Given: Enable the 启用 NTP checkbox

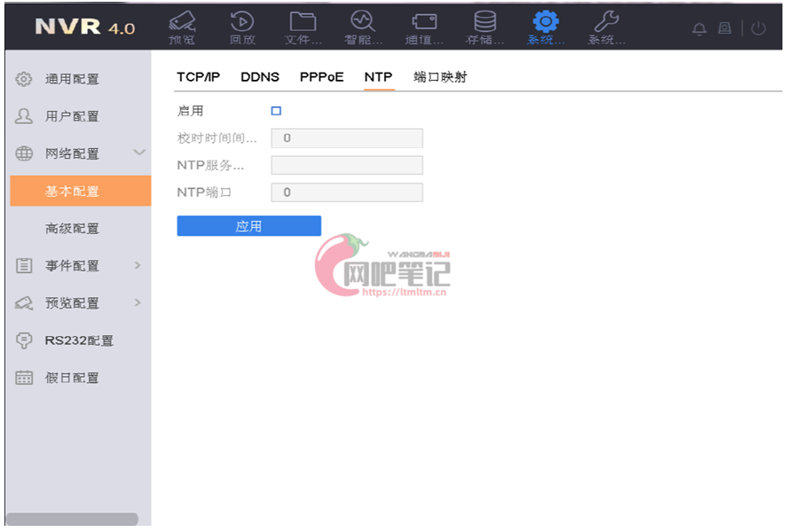Looking at the screenshot, I should 276,111.
